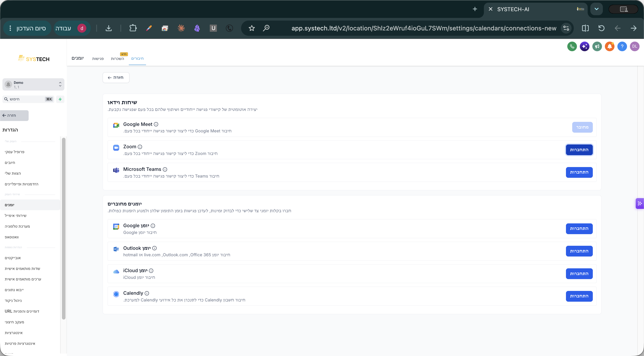Connect Microsoft Teams with its התחברות button
This screenshot has width=644, height=356.
click(x=579, y=172)
